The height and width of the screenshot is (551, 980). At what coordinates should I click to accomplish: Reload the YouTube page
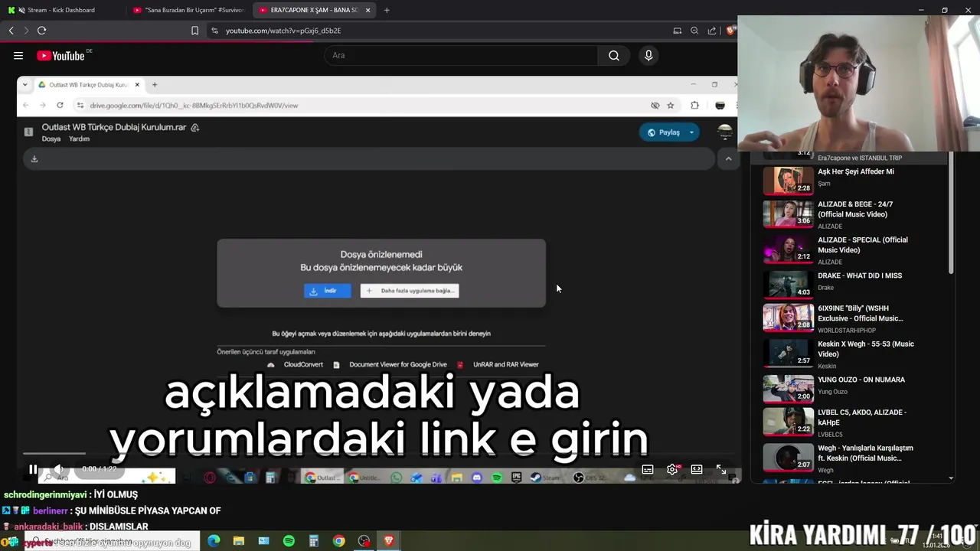[41, 31]
